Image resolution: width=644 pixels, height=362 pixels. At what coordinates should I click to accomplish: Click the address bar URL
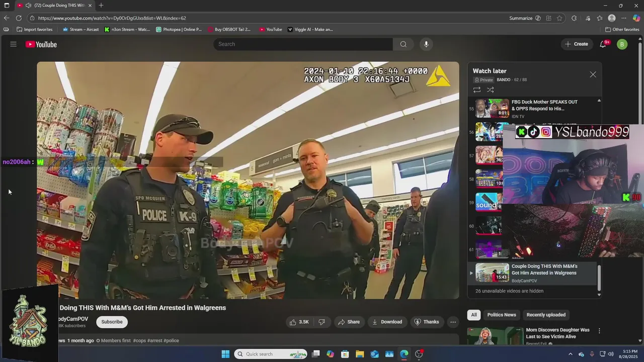pos(112,18)
